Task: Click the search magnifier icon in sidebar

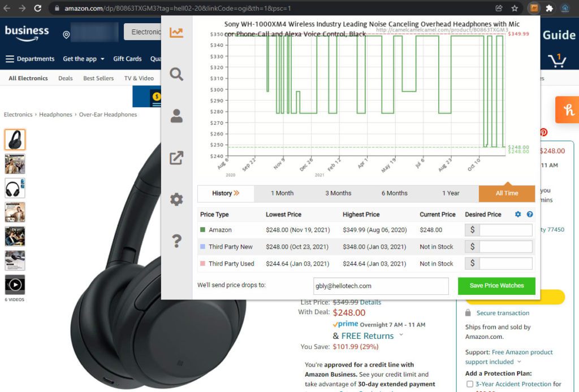Action: (176, 74)
